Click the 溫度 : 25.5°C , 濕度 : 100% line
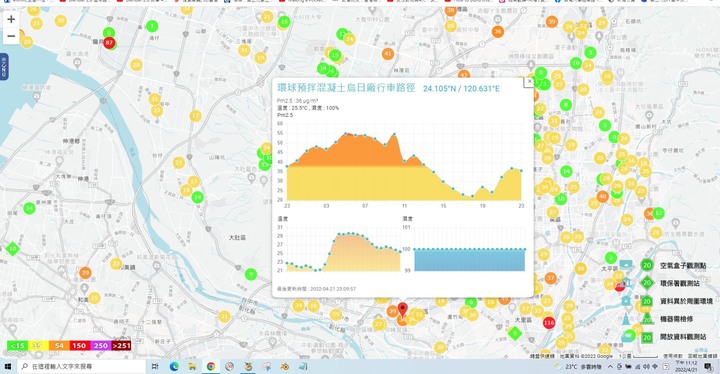This screenshot has height=374, width=720. point(308,108)
